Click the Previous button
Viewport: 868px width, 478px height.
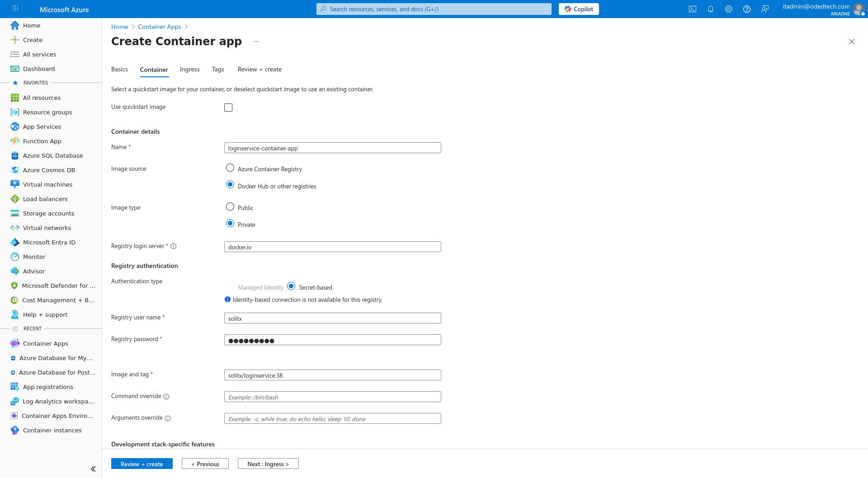[205, 464]
